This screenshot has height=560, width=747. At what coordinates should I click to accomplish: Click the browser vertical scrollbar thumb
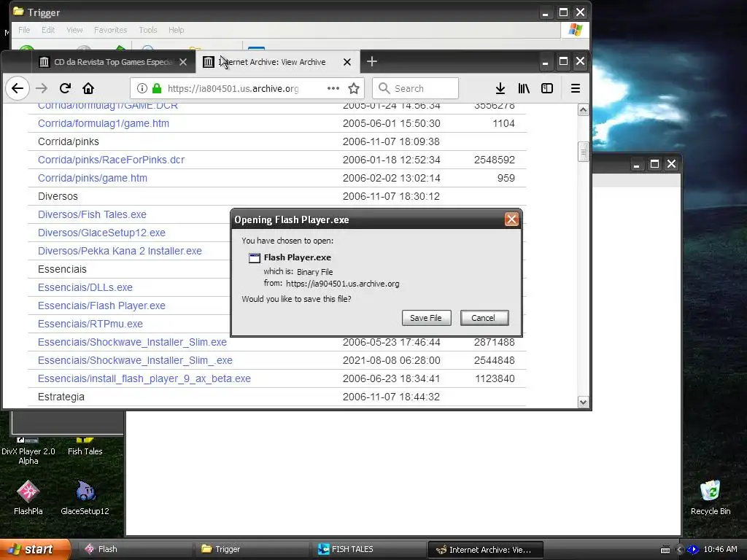tap(583, 152)
